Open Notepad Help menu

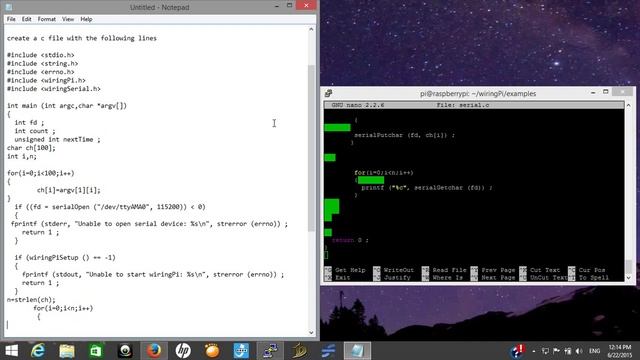pyautogui.click(x=86, y=19)
